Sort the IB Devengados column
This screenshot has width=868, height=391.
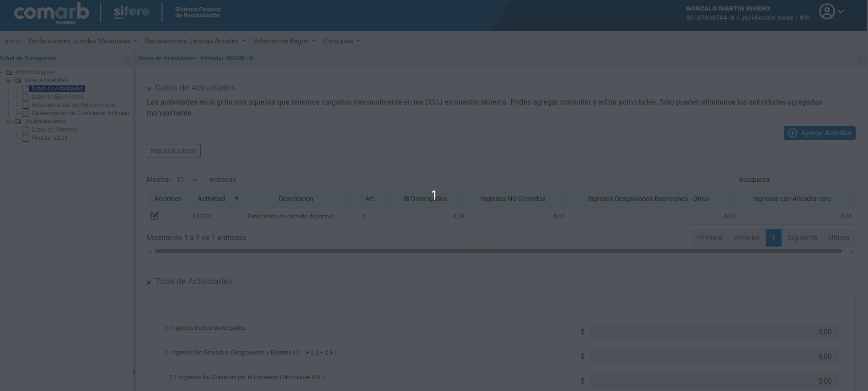coord(461,199)
